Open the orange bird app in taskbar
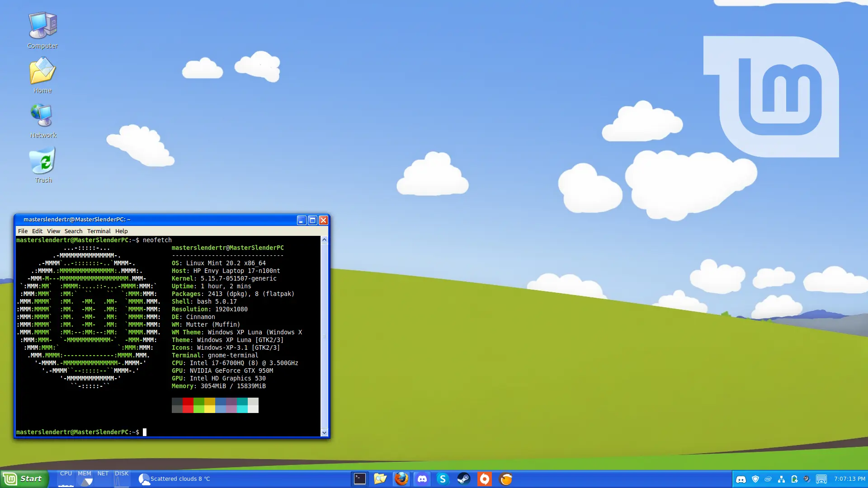Viewport: 868px width, 488px height. (505, 479)
